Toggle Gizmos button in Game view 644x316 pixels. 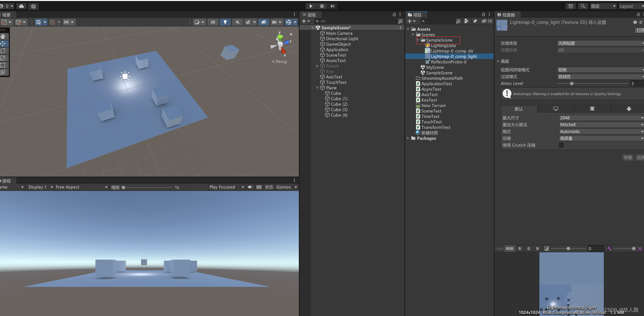pos(283,187)
